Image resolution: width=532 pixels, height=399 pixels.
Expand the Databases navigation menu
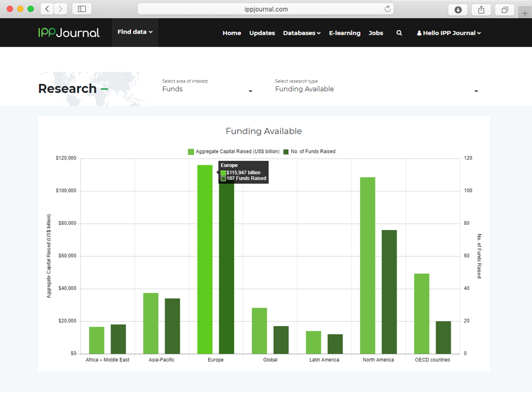pos(302,33)
